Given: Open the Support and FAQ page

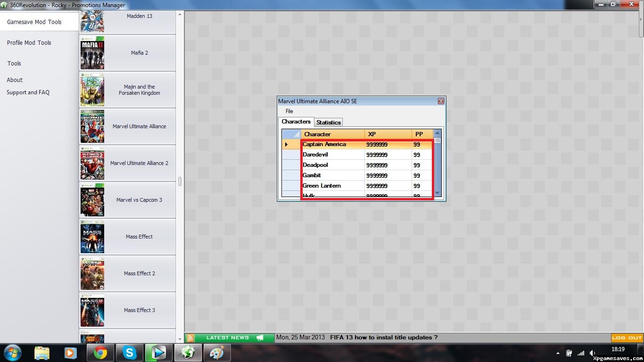Looking at the screenshot, I should (28, 92).
